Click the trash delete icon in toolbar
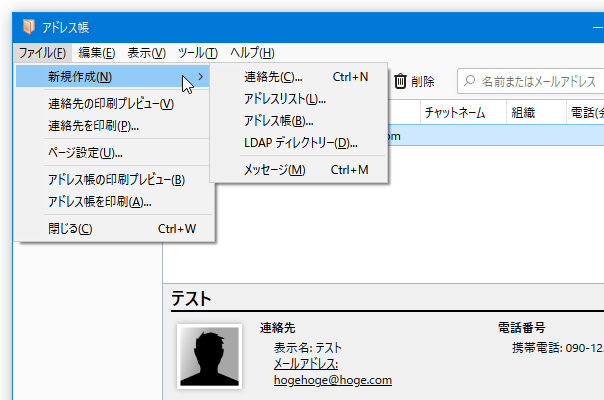Screen dimensions: 604x400 [x=400, y=81]
